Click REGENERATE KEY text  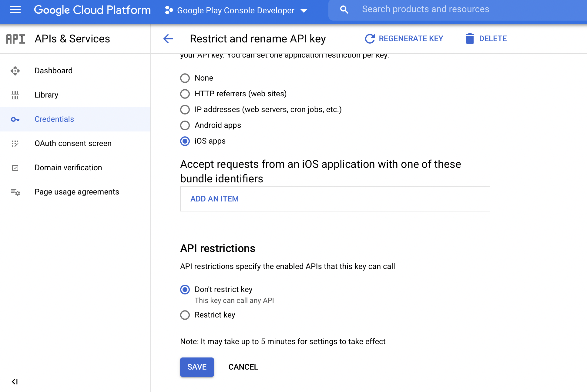click(x=411, y=39)
